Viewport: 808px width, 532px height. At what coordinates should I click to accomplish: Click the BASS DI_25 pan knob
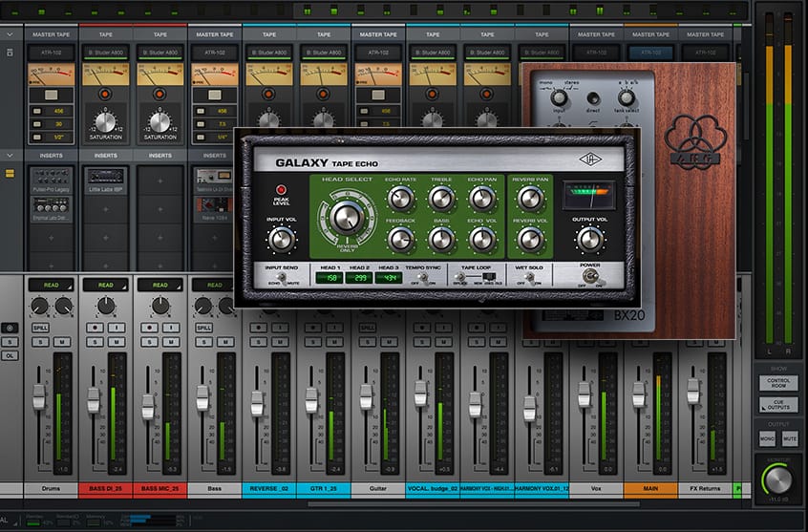click(x=106, y=306)
